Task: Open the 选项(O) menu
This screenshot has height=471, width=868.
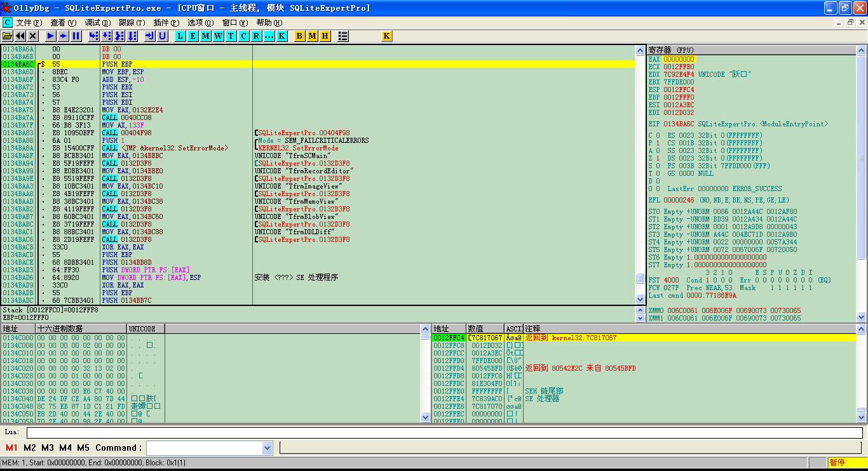Action: pos(201,22)
